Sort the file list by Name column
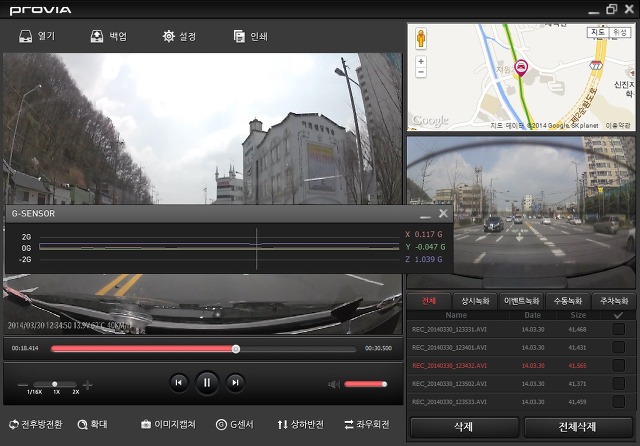Viewport: 640px width, 446px height. click(x=456, y=315)
